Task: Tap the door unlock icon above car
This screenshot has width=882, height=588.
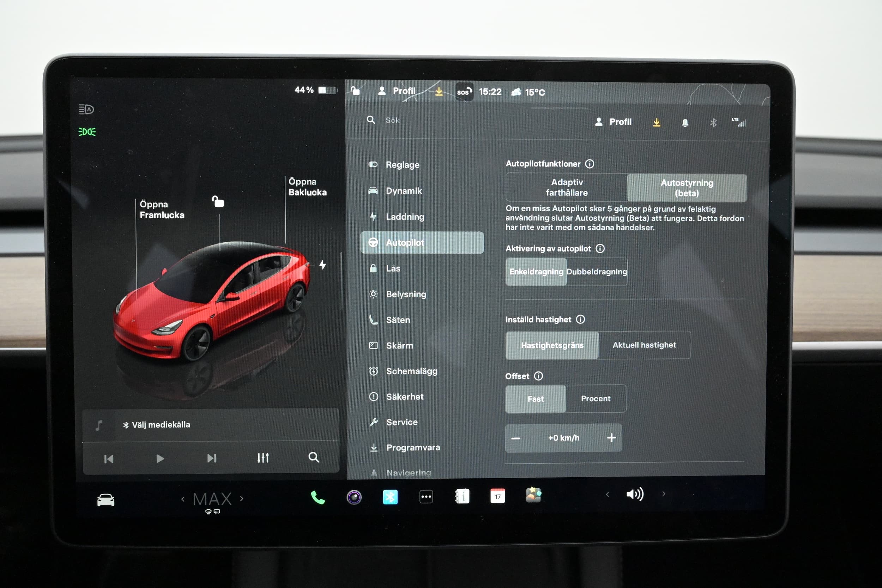Action: pos(218,201)
